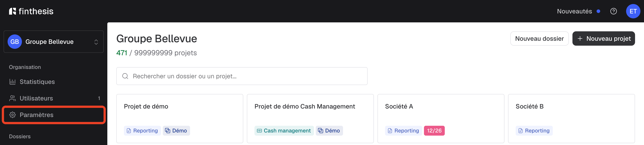The width and height of the screenshot is (644, 145).
Task: Click the Utilisateurs count badge 1
Action: (x=99, y=98)
